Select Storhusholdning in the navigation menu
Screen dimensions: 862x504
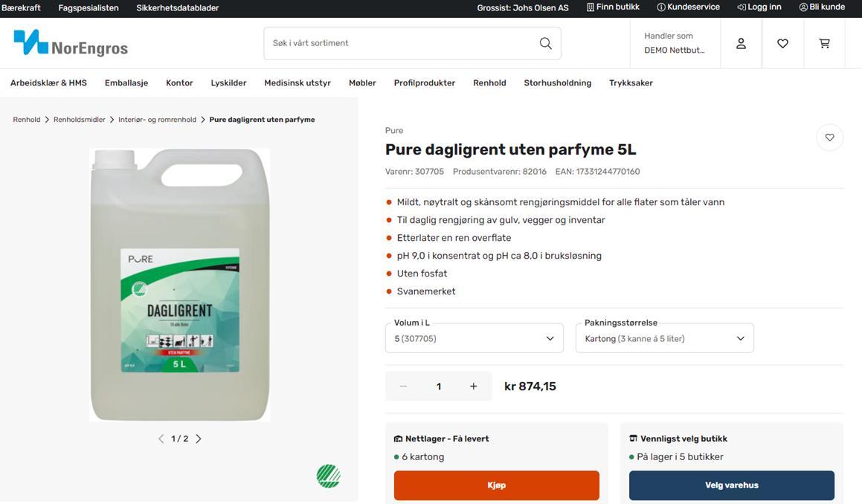[x=558, y=83]
